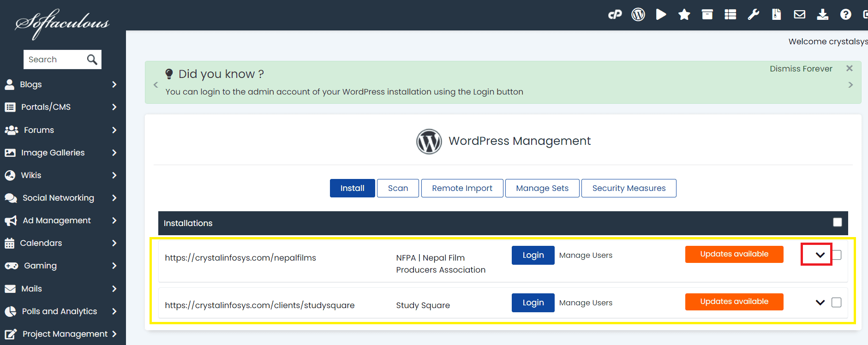Expand the Mails category chevron
The width and height of the screenshot is (868, 345).
click(x=114, y=289)
